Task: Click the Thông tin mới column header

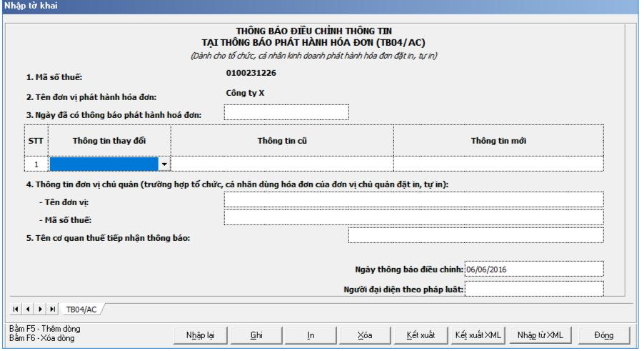Action: (x=498, y=141)
